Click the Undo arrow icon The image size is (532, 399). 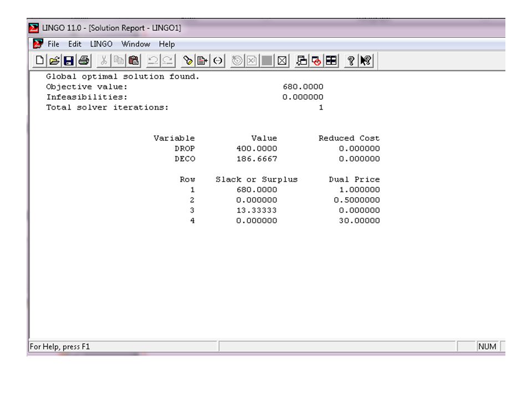(x=153, y=61)
